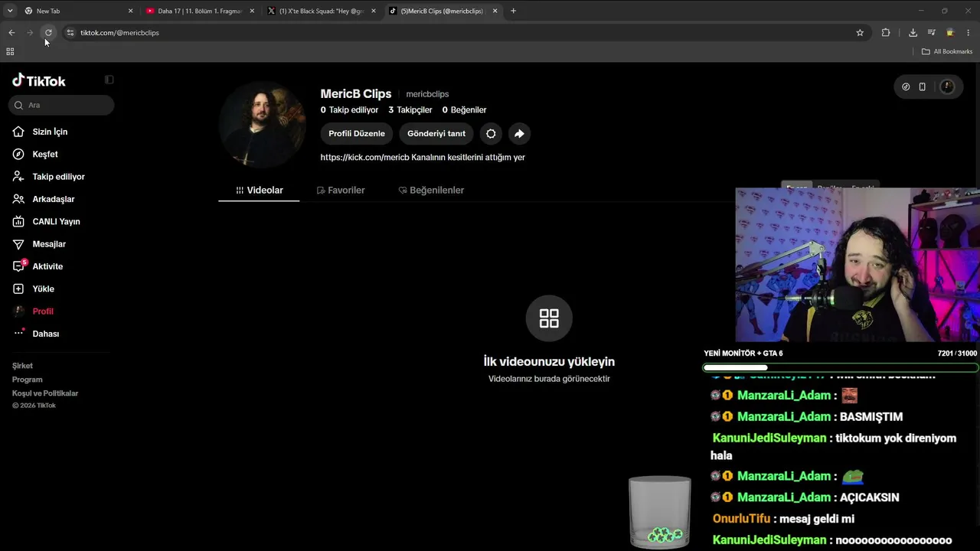Image resolution: width=980 pixels, height=551 pixels.
Task: Open the Chrome profile avatar
Action: coord(950,33)
